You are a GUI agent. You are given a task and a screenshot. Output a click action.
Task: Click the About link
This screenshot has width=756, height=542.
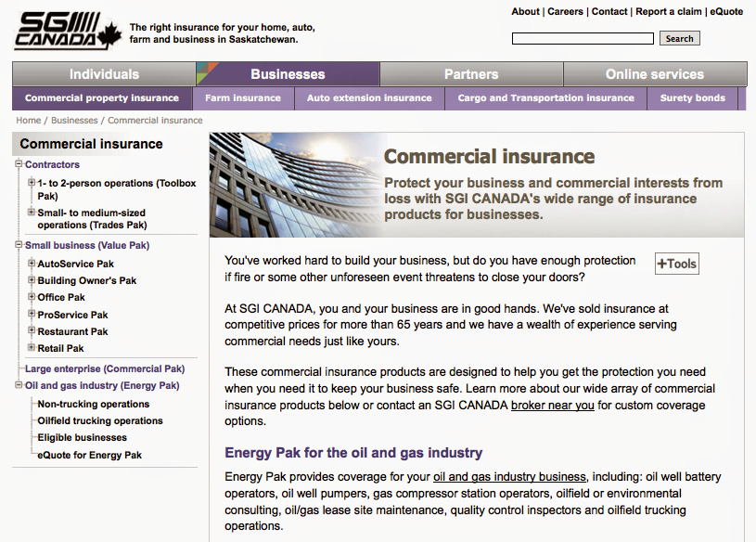click(x=526, y=11)
